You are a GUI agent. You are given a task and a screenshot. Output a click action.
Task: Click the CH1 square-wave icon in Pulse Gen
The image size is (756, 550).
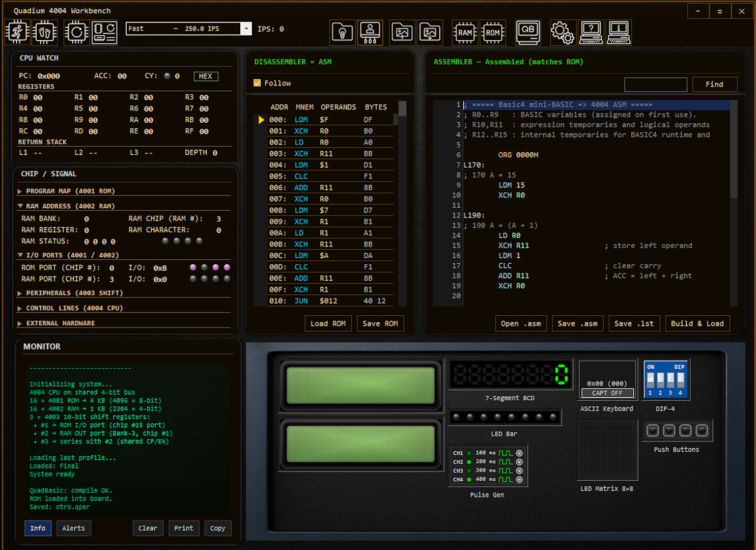pyautogui.click(x=506, y=453)
